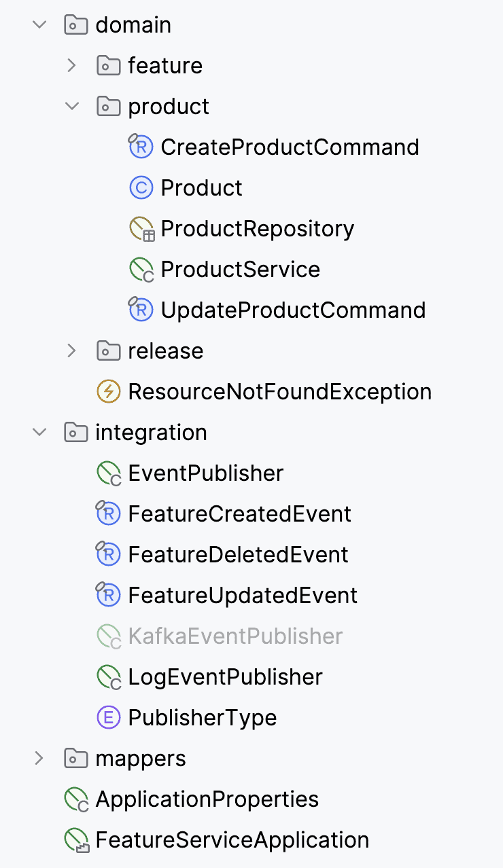Click the ProductRepository interface icon
The image size is (503, 868).
(141, 228)
